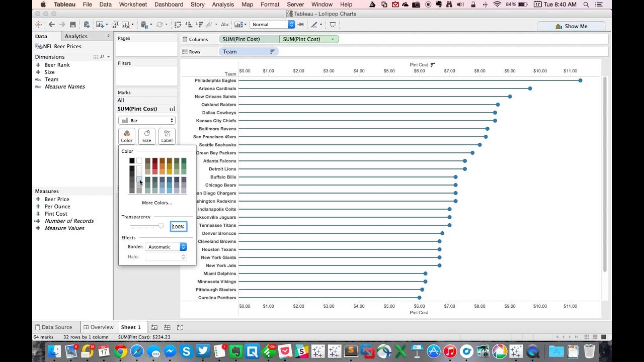Viewport: 644px width, 362px height.
Task: Switch to the Overview sheet tab
Action: click(98, 327)
